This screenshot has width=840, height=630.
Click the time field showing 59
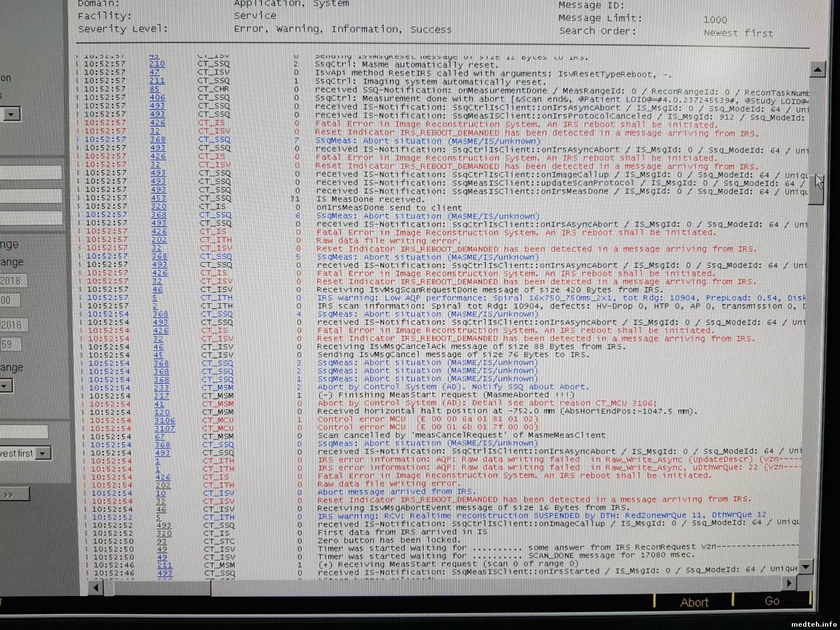click(10, 344)
